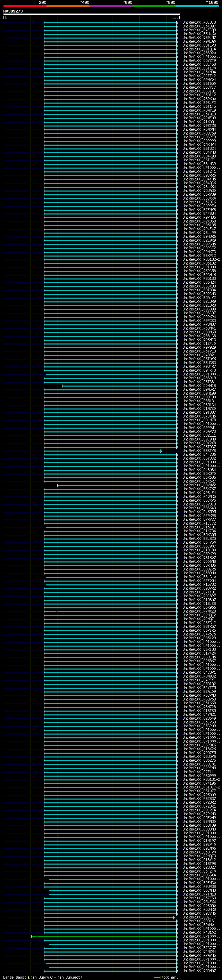The width and height of the screenshot is (222, 980).
Task: Open hit UniRef100_Q69JN7
Action: 199,38
